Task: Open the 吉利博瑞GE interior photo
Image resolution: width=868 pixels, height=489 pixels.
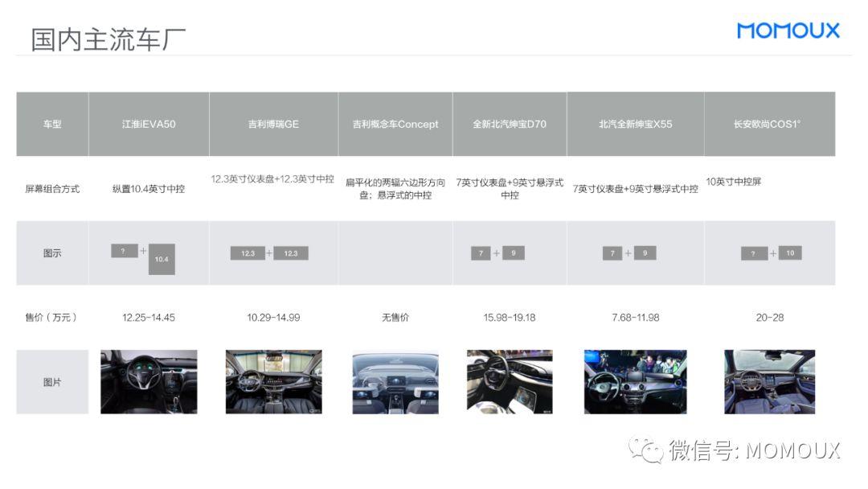Action: [x=273, y=381]
